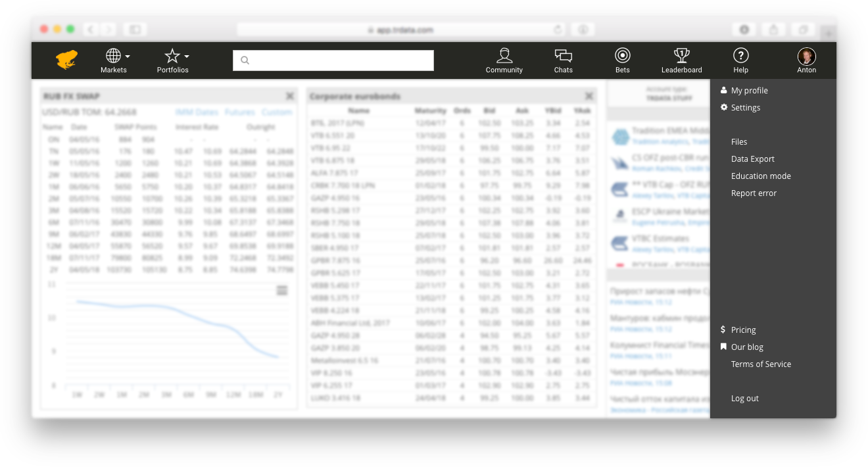The image size is (868, 467).
Task: Choose Files in the user menu
Action: [739, 142]
